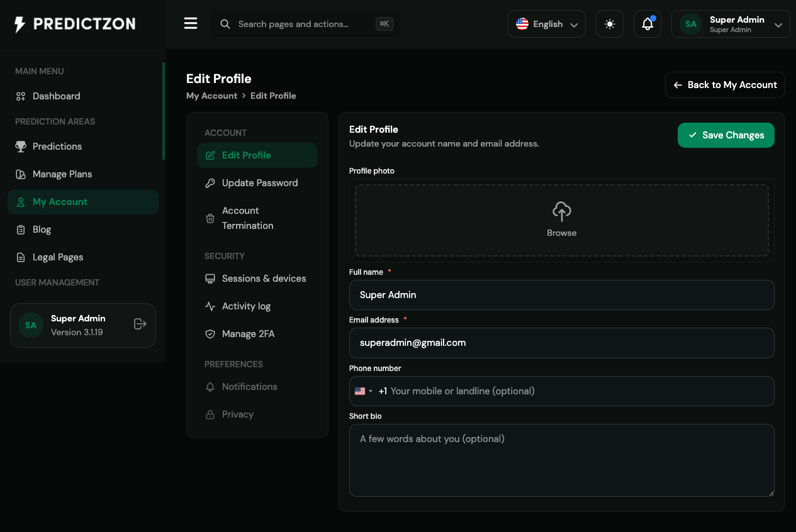
Task: Click the Predictions trophy icon
Action: tap(21, 147)
